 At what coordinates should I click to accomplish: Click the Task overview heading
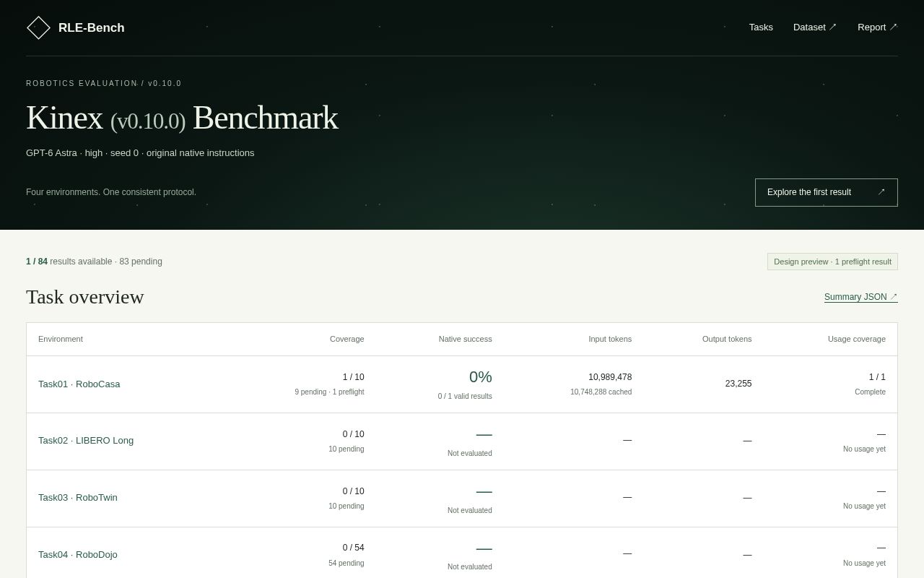85,297
